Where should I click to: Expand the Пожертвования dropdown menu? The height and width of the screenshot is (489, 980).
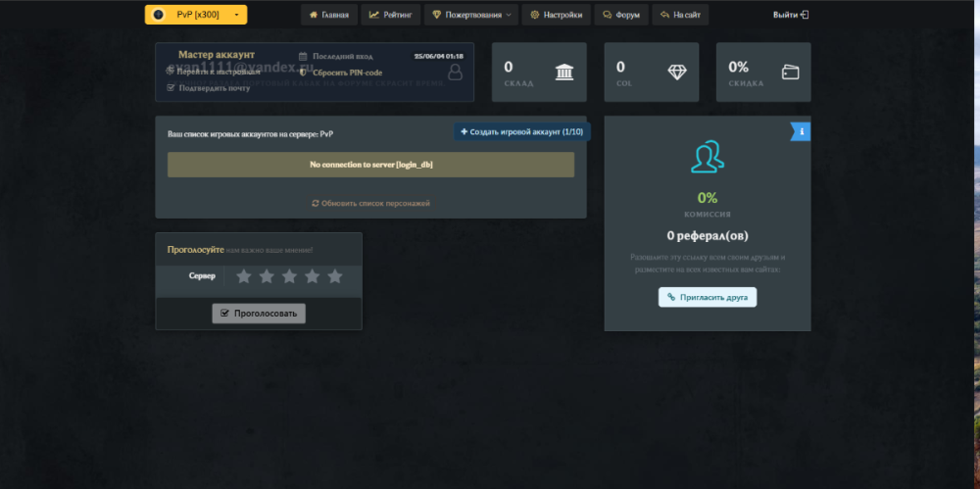(x=474, y=15)
